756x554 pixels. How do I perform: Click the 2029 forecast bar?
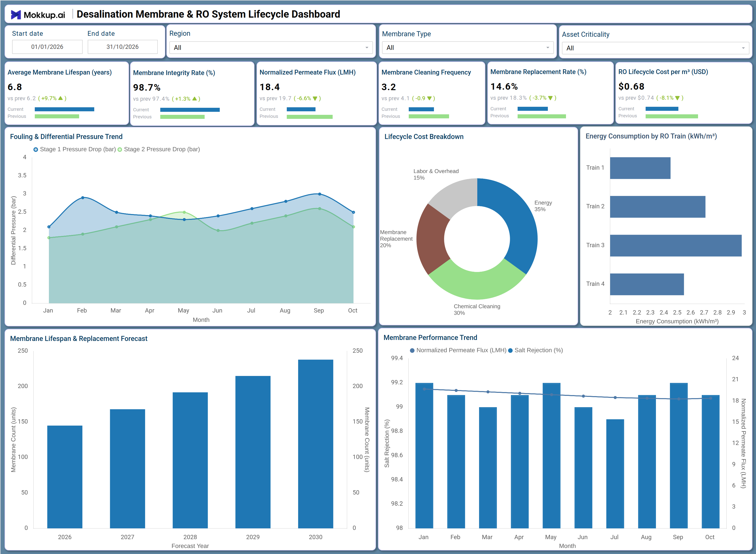pyautogui.click(x=253, y=452)
